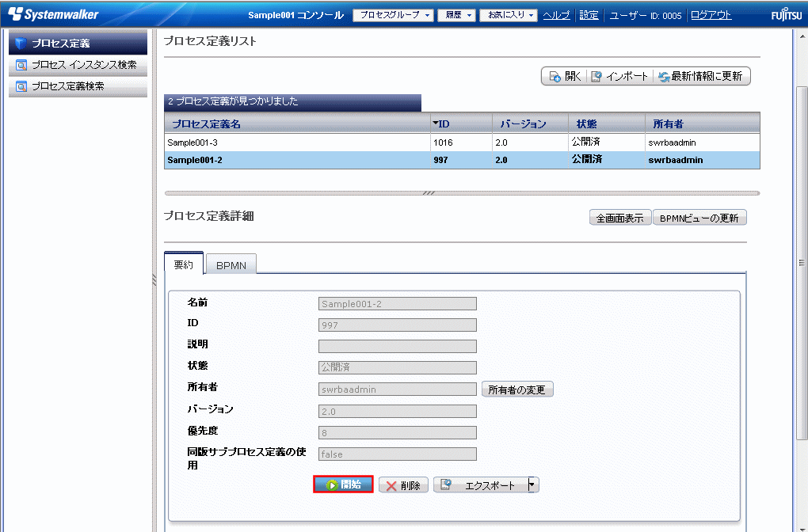Image resolution: width=808 pixels, height=532 pixels.
Task: Click the 開く open icon
Action: click(555, 77)
